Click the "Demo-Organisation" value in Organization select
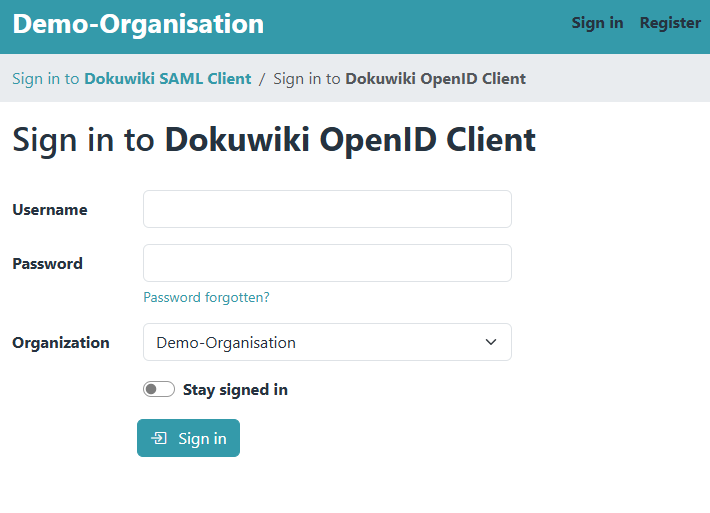The image size is (710, 513). [226, 343]
